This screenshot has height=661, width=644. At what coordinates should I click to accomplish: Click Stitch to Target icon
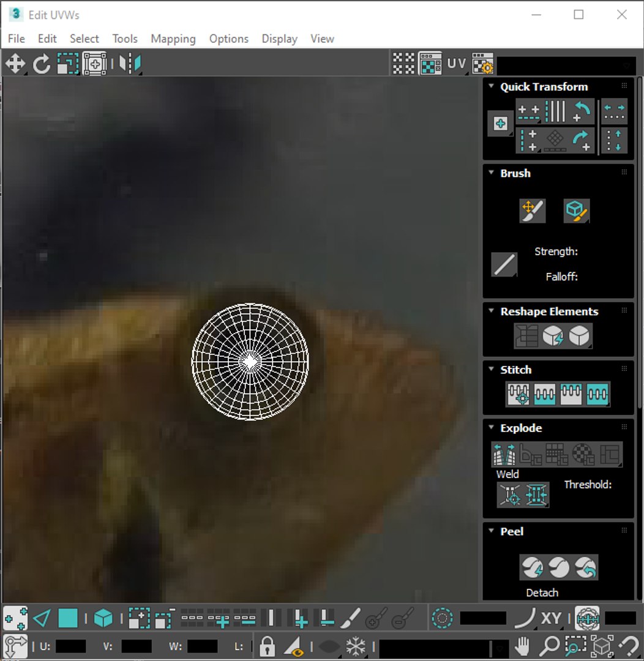[x=519, y=394]
